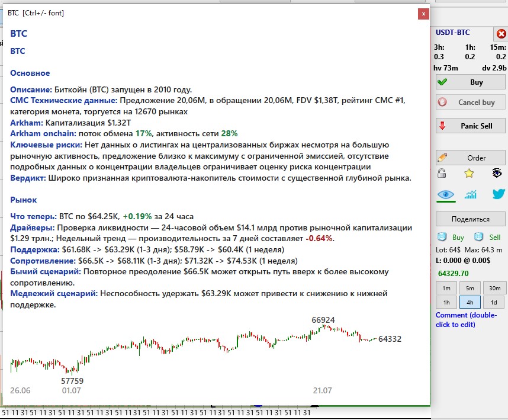Image resolution: width=508 pixels, height=420 pixels.
Task: Click the 3h: change label
Action: click(x=439, y=47)
